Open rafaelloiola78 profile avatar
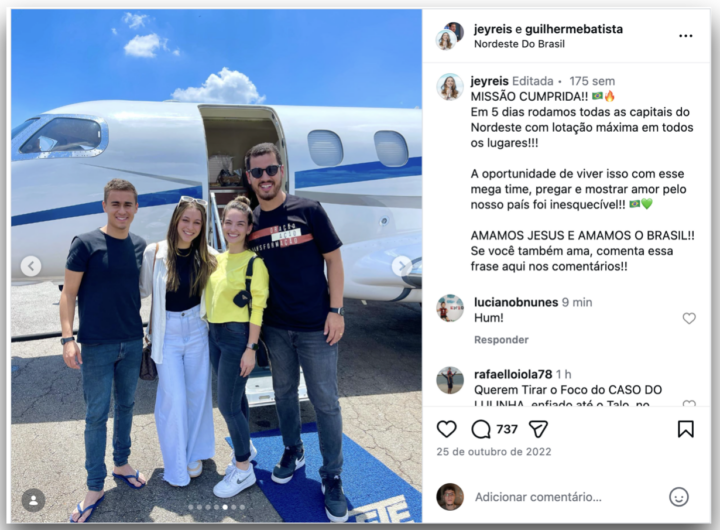This screenshot has height=530, width=720. pyautogui.click(x=450, y=380)
